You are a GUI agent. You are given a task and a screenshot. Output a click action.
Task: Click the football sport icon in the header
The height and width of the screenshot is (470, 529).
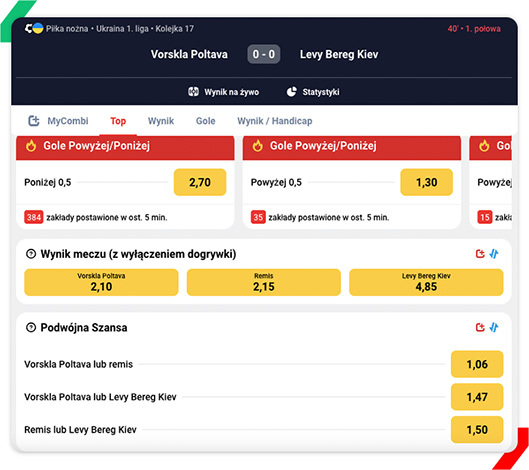29,28
